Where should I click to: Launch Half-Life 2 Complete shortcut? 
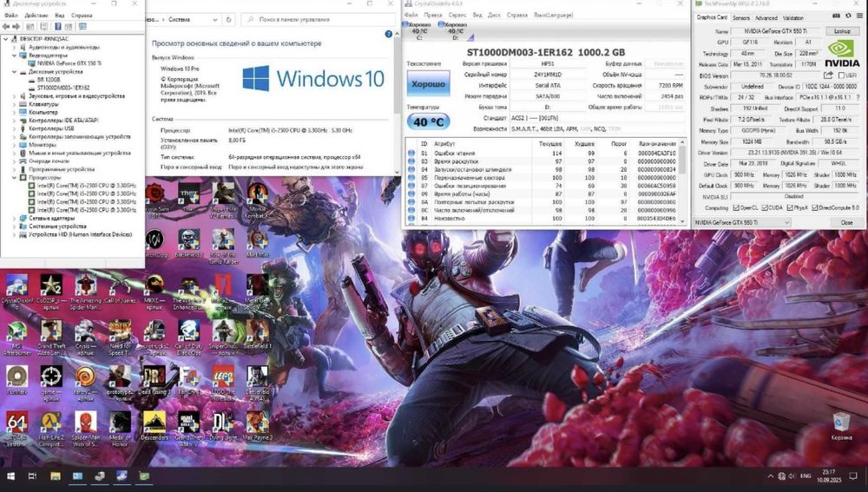tap(51, 429)
